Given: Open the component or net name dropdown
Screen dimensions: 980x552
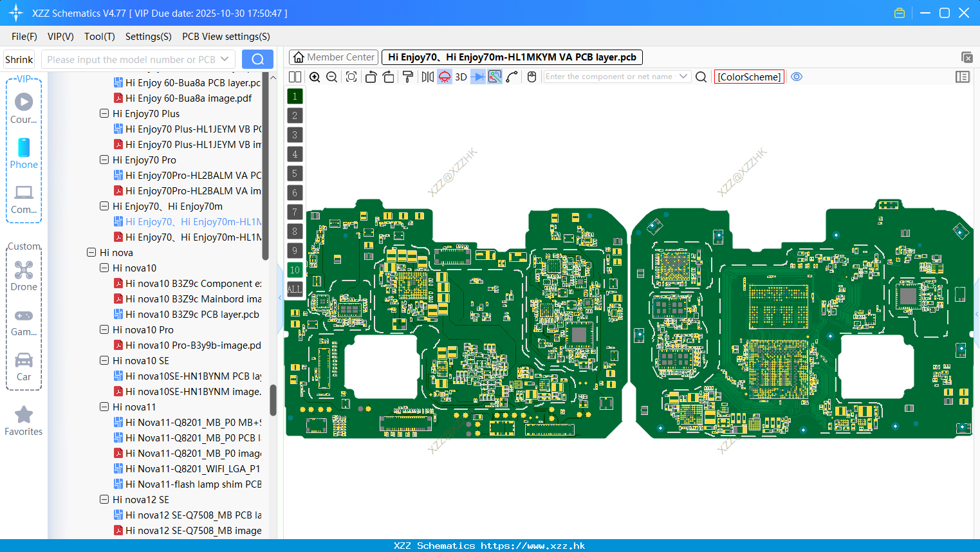Looking at the screenshot, I should pos(683,77).
